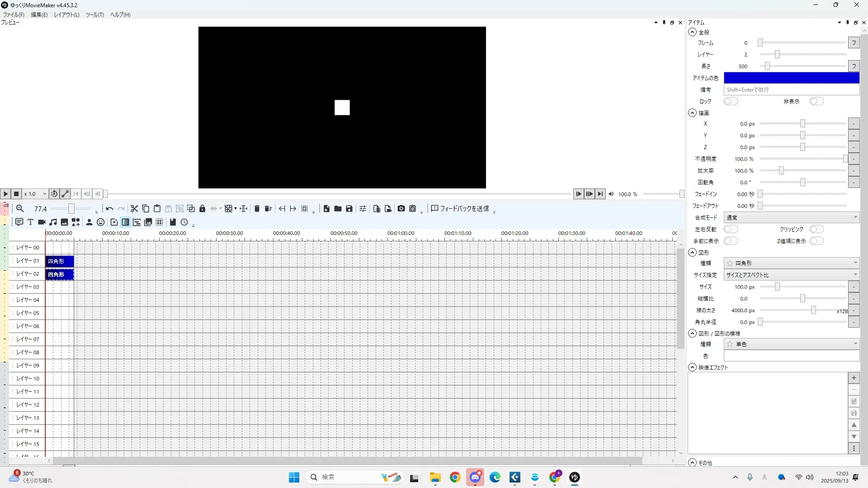Add a video item with the camera icon
868x488 pixels.
[x=42, y=222]
